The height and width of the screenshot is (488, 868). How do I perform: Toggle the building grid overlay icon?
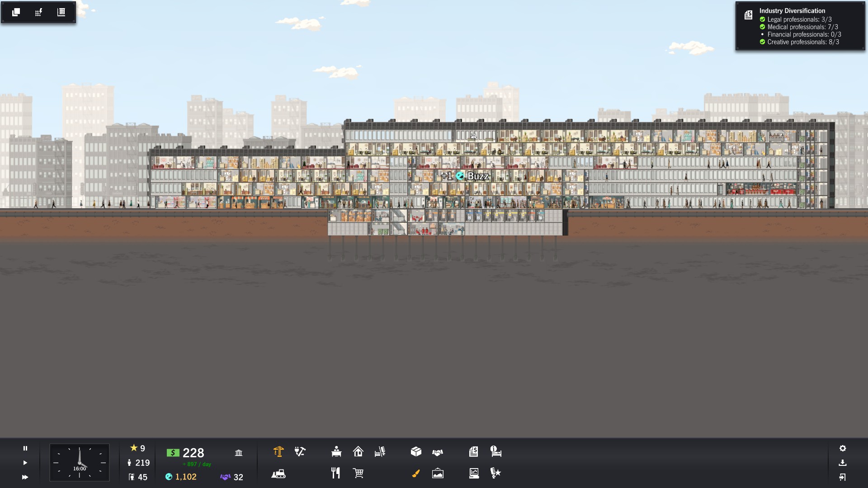point(61,12)
